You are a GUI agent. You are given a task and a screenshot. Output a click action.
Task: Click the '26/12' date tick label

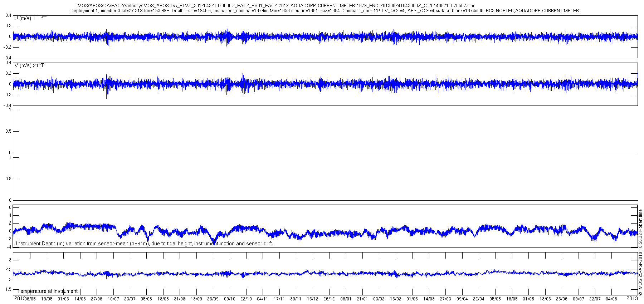329,299
